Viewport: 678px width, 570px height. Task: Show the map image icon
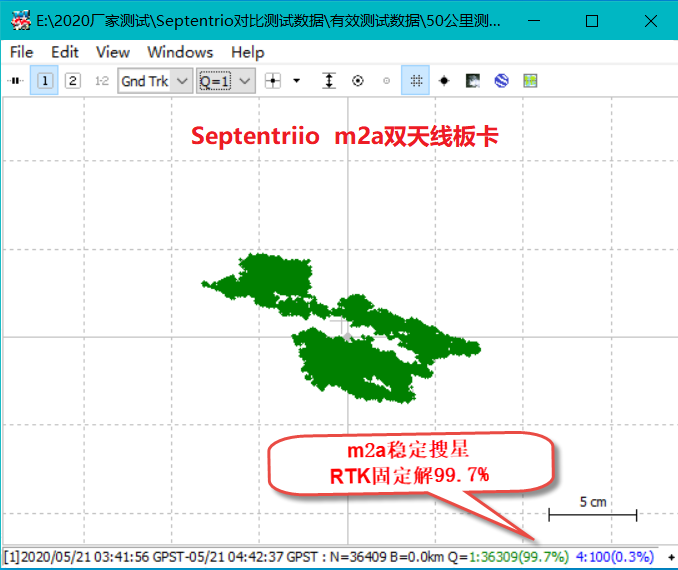pos(473,81)
